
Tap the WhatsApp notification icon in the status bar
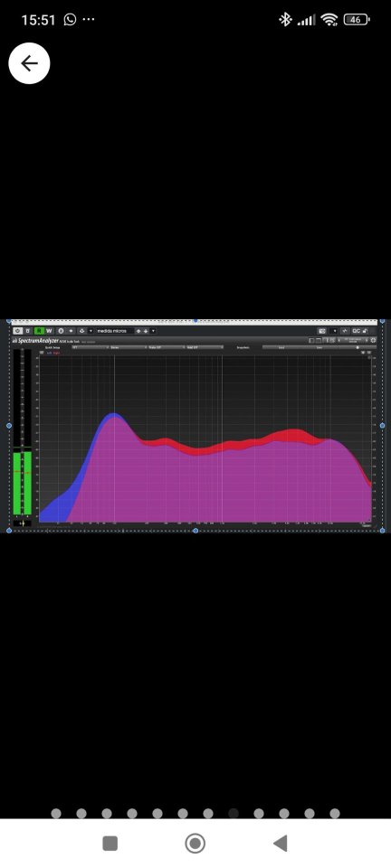[x=70, y=19]
